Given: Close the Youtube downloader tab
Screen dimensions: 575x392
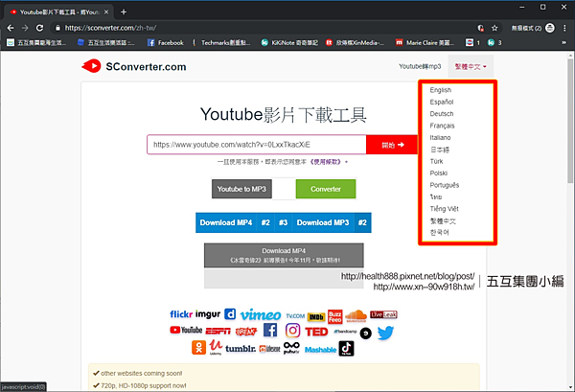Looking at the screenshot, I should (106, 12).
